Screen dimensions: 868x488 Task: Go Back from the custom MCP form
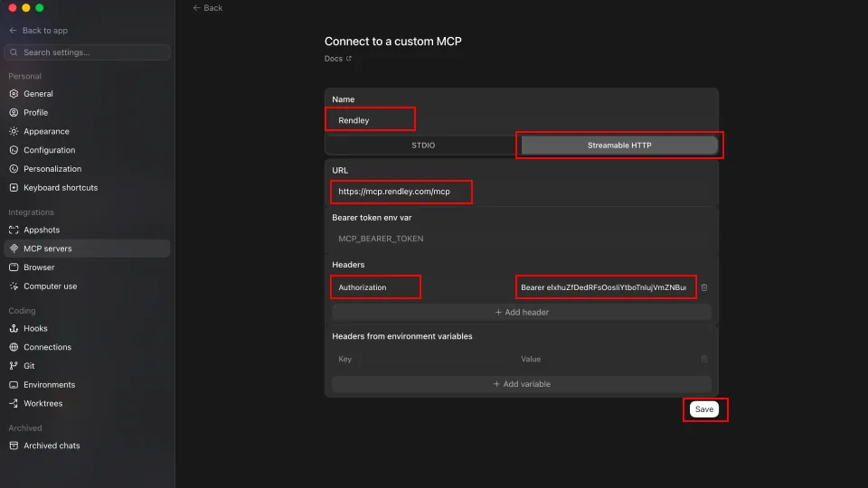click(208, 8)
